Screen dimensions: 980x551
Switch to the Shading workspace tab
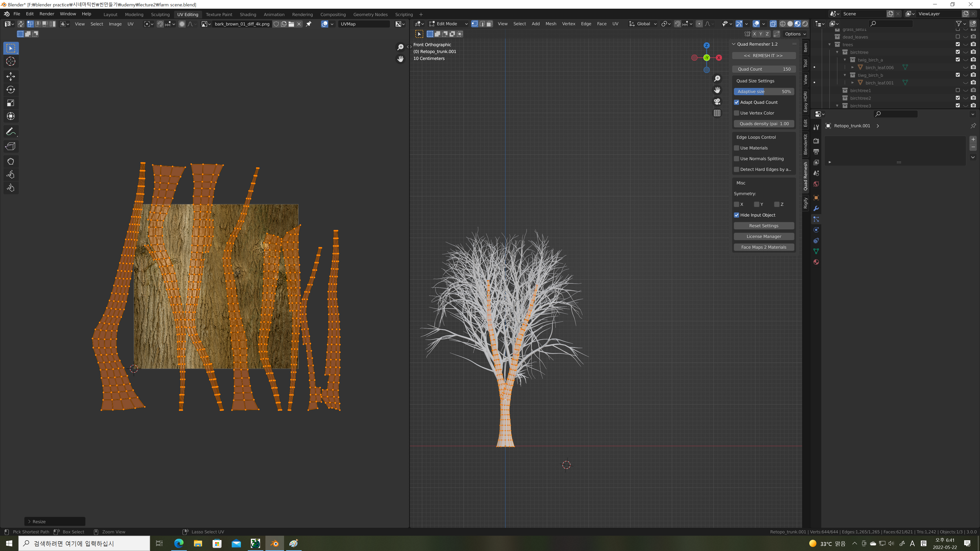pyautogui.click(x=248, y=15)
